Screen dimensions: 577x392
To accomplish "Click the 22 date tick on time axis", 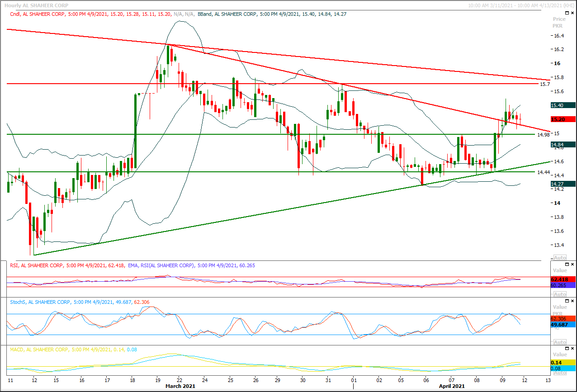I will [x=180, y=380].
